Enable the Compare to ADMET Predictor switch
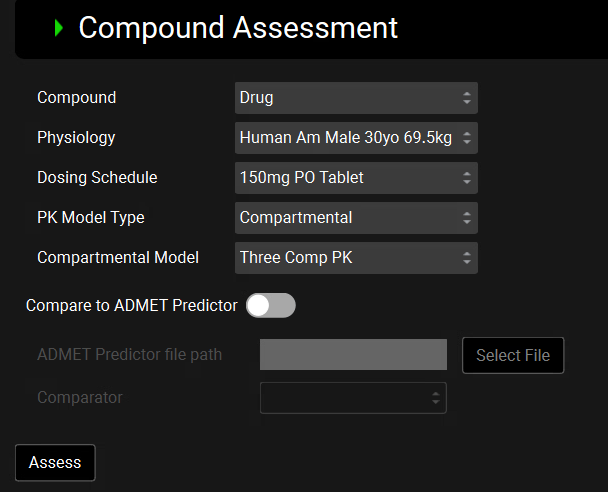The image size is (608, 492). coord(271,306)
